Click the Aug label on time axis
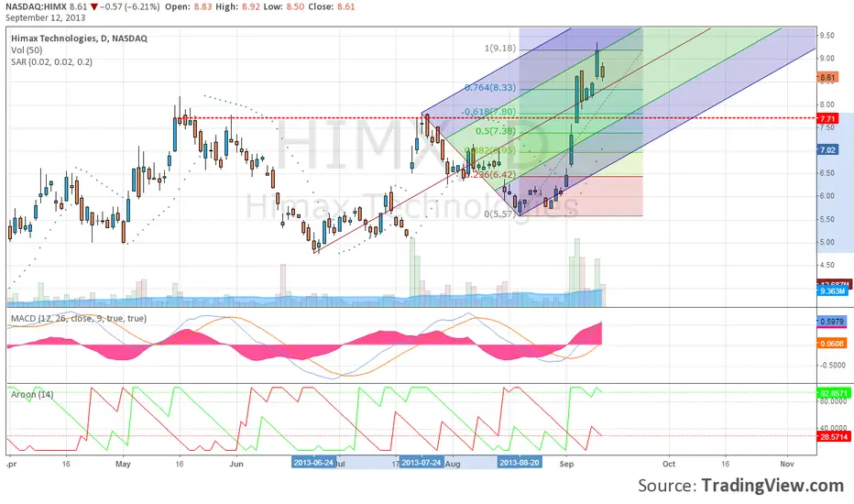Screen dimensions: 854x504 pyautogui.click(x=453, y=465)
